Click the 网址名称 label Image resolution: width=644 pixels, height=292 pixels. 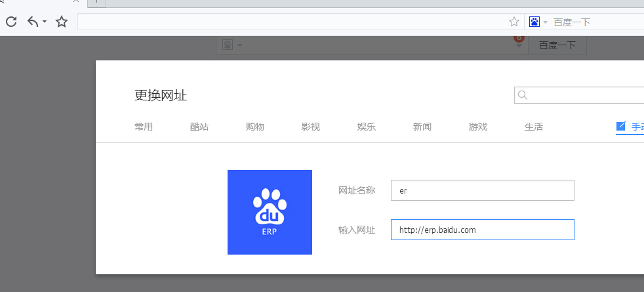tap(357, 190)
